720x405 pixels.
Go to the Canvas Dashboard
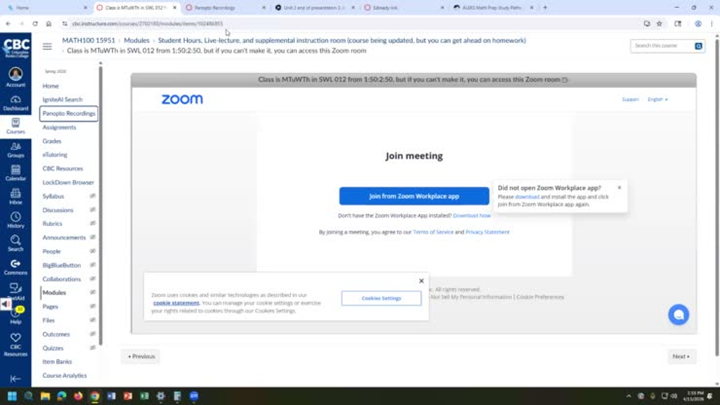[15, 101]
